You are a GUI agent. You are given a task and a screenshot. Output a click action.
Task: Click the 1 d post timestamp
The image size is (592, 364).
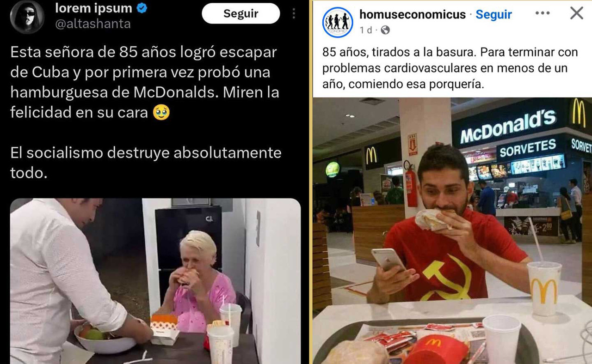pyautogui.click(x=366, y=30)
